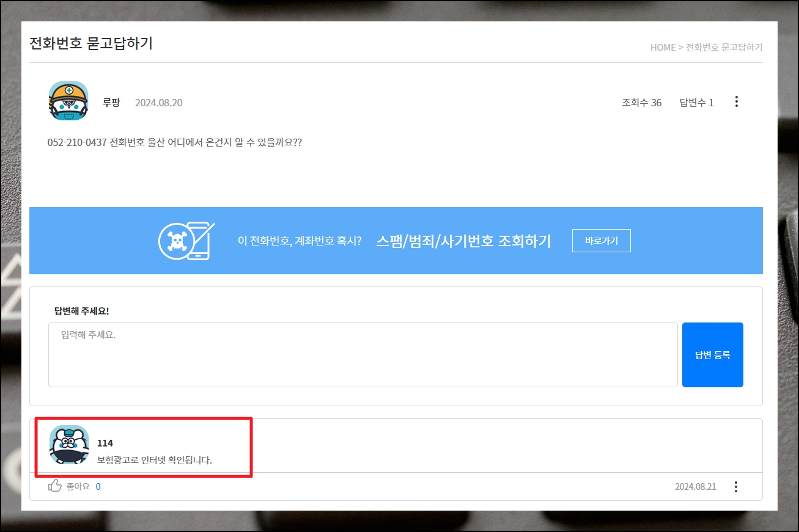The height and width of the screenshot is (532, 799).
Task: Click the answer date 2024.08.21
Action: coord(695,487)
